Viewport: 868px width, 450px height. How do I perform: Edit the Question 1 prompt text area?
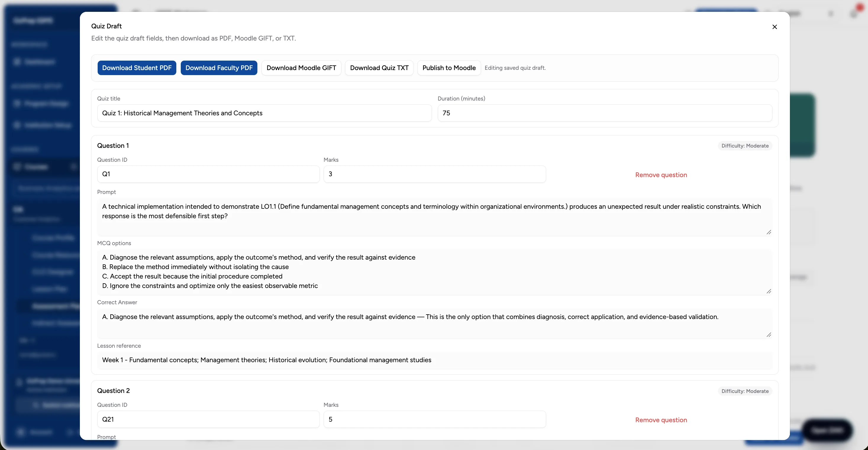pyautogui.click(x=435, y=217)
